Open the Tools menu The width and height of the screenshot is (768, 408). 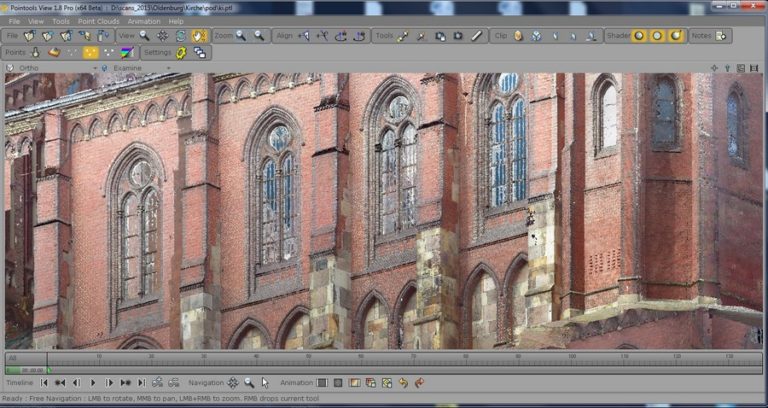point(61,22)
